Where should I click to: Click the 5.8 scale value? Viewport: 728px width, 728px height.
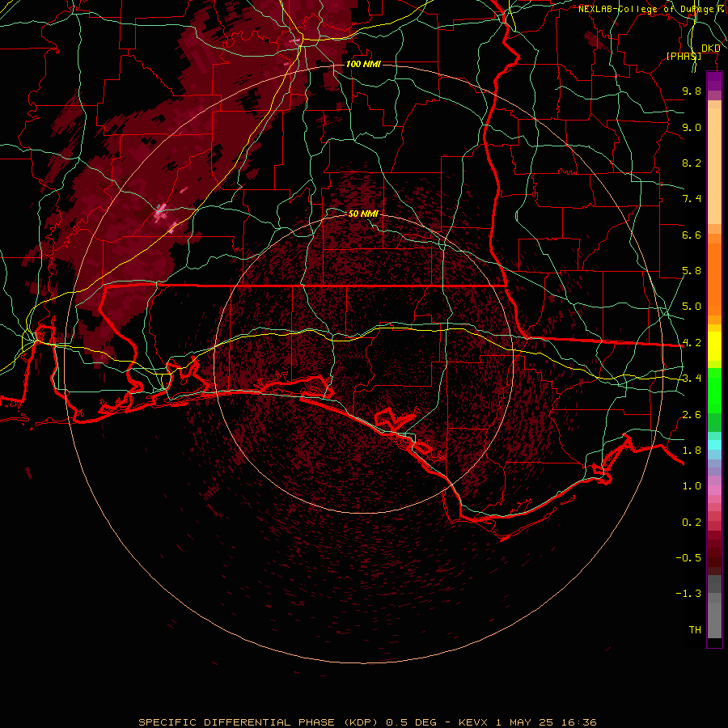[692, 271]
